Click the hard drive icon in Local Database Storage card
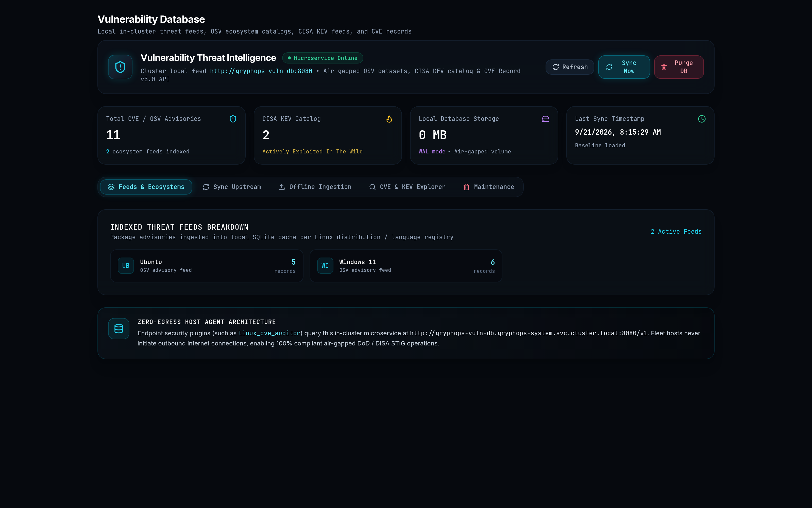The width and height of the screenshot is (812, 508). click(546, 119)
